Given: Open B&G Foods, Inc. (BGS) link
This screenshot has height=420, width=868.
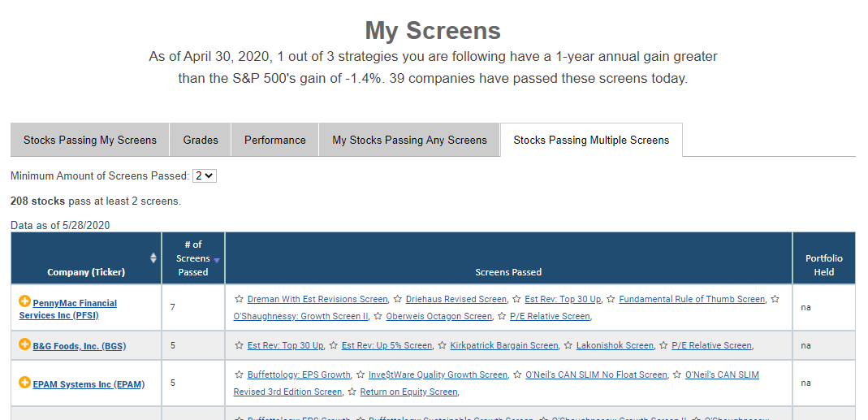Looking at the screenshot, I should point(80,346).
